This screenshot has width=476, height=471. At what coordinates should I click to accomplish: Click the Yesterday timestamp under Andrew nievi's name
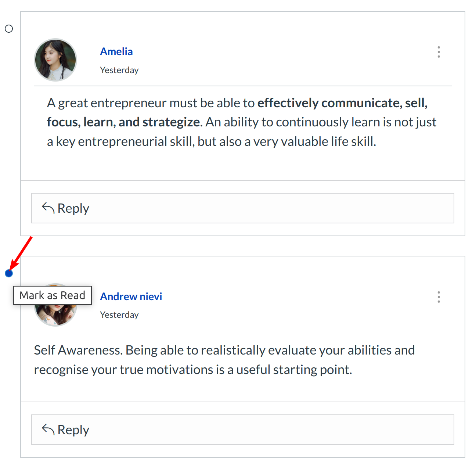pyautogui.click(x=119, y=315)
